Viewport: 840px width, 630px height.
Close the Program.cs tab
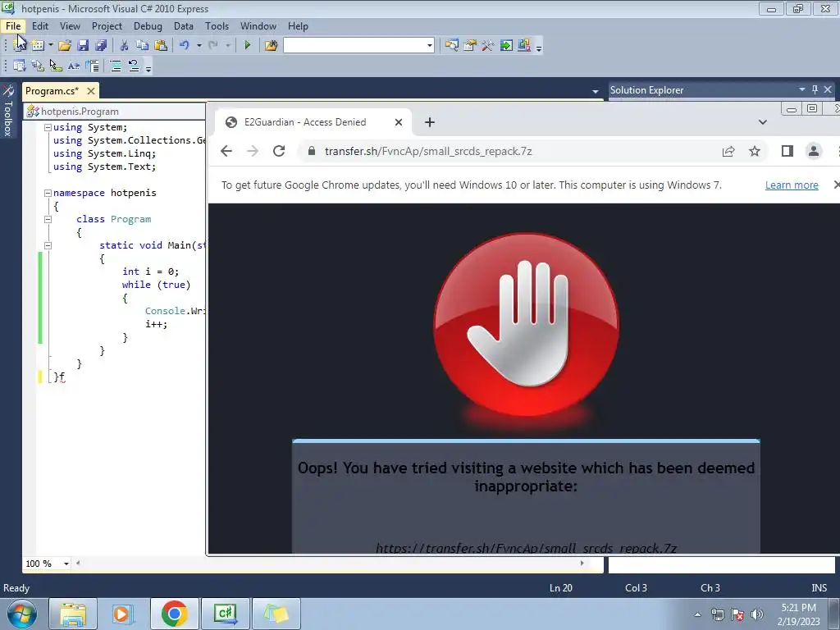click(x=91, y=91)
